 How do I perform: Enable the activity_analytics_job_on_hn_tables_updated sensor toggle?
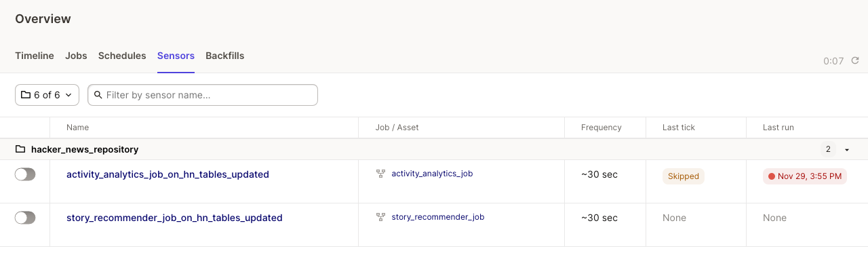click(x=25, y=174)
